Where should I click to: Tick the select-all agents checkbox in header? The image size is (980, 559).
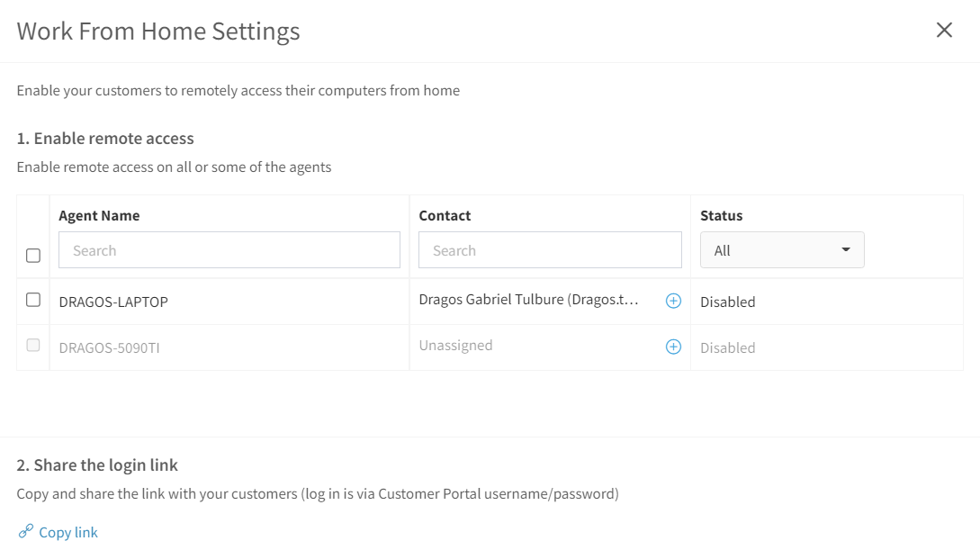coord(33,255)
